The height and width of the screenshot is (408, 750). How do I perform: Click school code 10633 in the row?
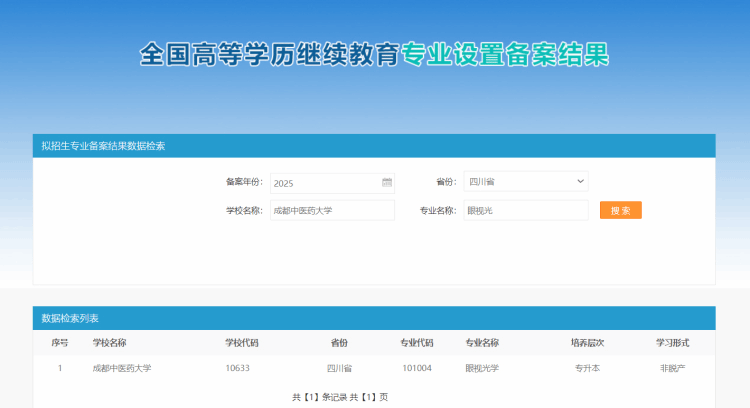[x=238, y=368]
